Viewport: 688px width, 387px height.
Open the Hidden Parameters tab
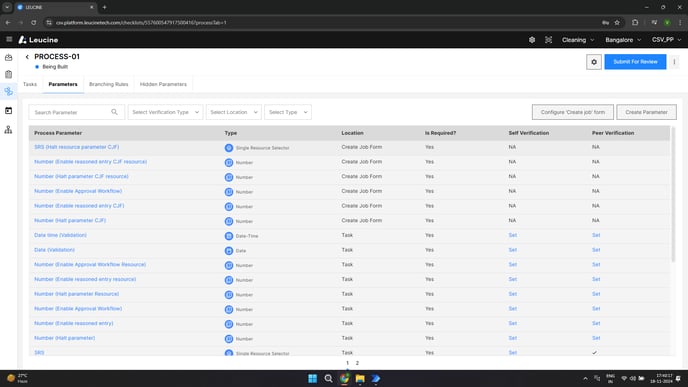click(163, 84)
